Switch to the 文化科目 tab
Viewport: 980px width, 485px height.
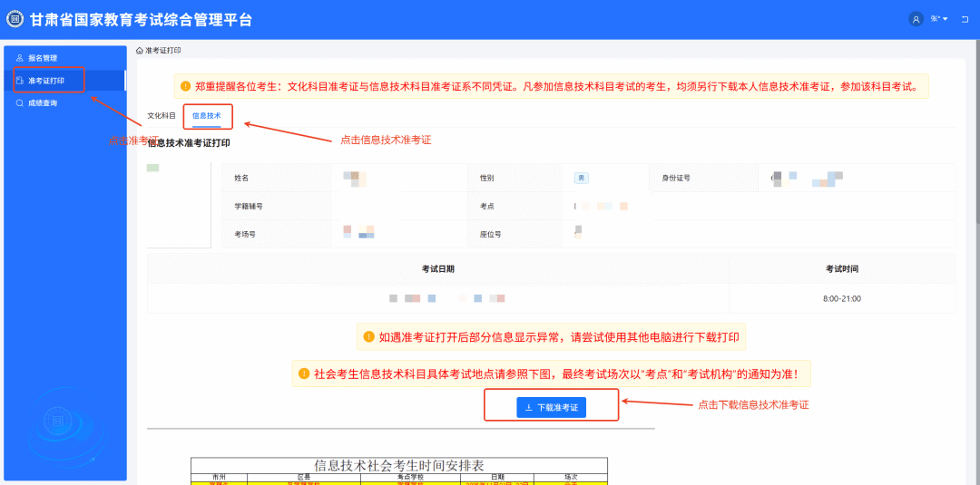point(162,116)
